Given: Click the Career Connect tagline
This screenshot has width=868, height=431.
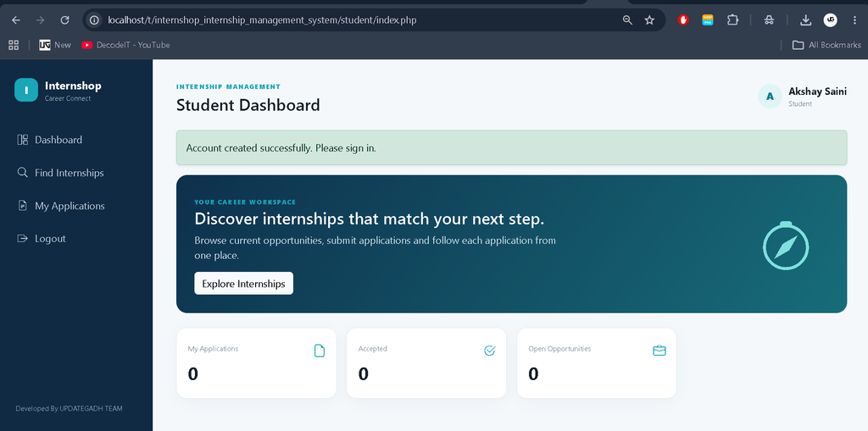Looking at the screenshot, I should tap(68, 98).
